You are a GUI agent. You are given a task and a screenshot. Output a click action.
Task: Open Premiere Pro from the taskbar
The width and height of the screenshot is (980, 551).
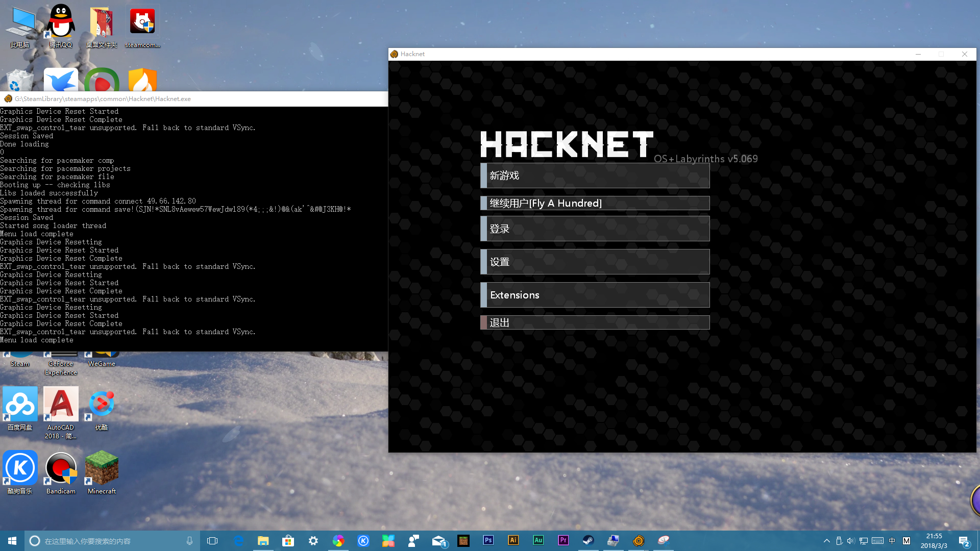coord(563,541)
